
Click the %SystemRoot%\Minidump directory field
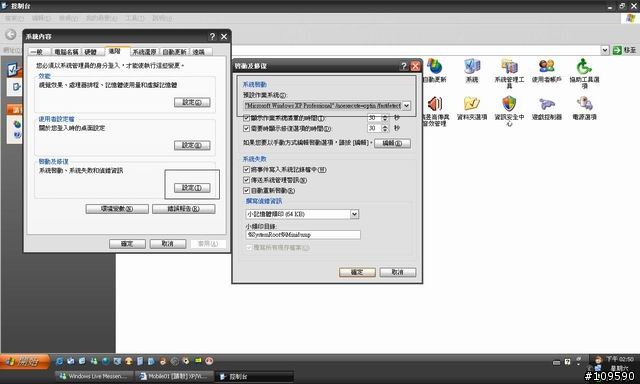coord(303,235)
